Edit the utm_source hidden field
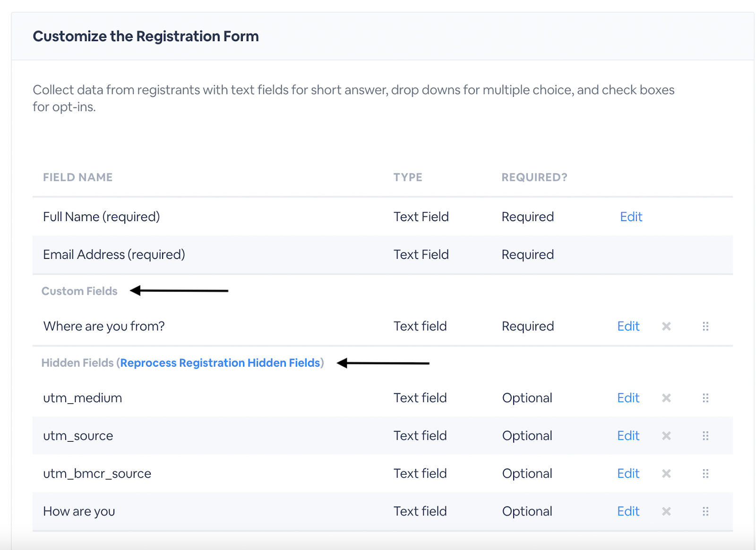The width and height of the screenshot is (756, 550). pos(628,436)
